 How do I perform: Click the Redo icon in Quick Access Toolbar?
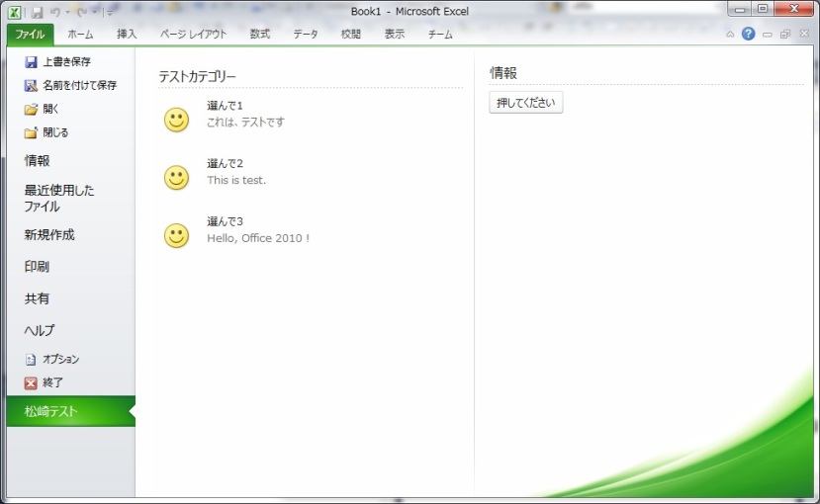[82, 12]
